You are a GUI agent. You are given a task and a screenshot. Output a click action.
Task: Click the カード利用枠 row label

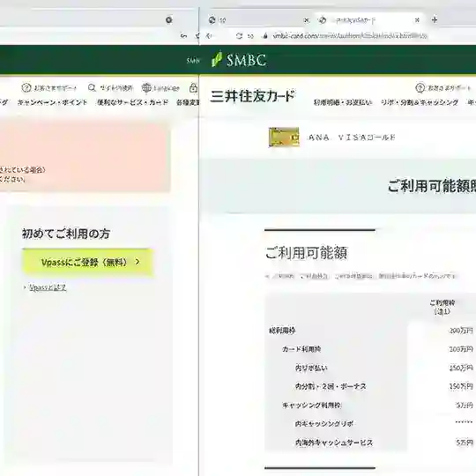(x=301, y=349)
